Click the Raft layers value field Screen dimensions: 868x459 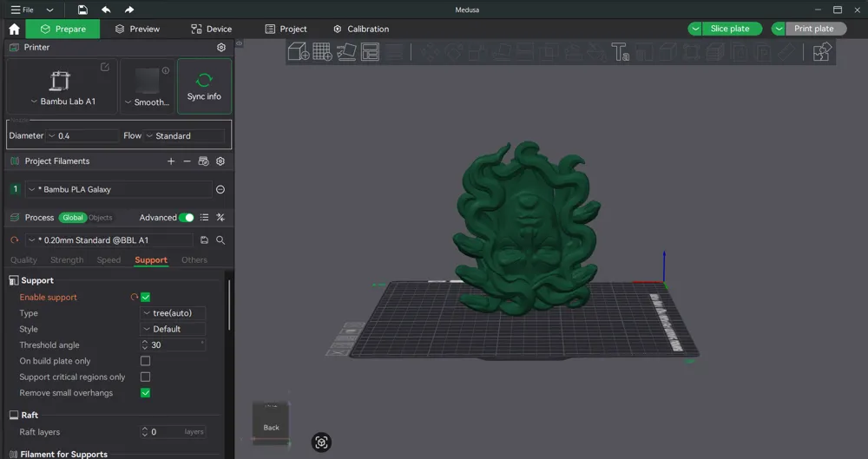point(173,432)
